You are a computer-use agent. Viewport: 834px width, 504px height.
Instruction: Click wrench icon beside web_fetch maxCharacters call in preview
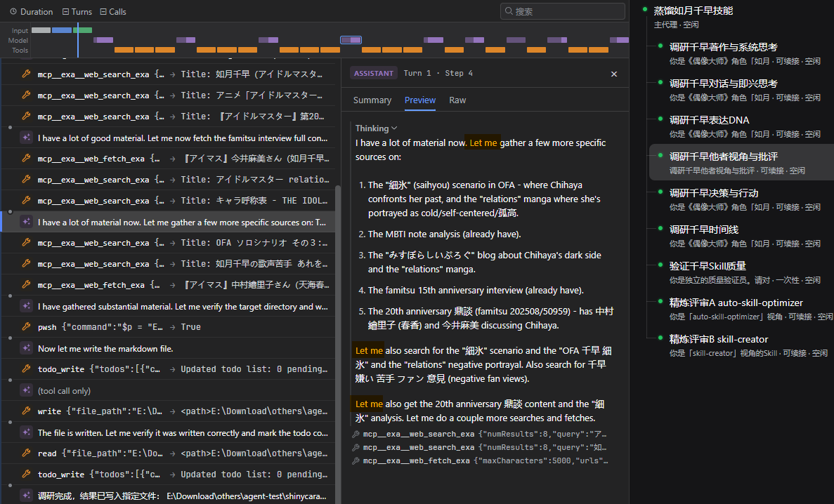[x=356, y=461]
